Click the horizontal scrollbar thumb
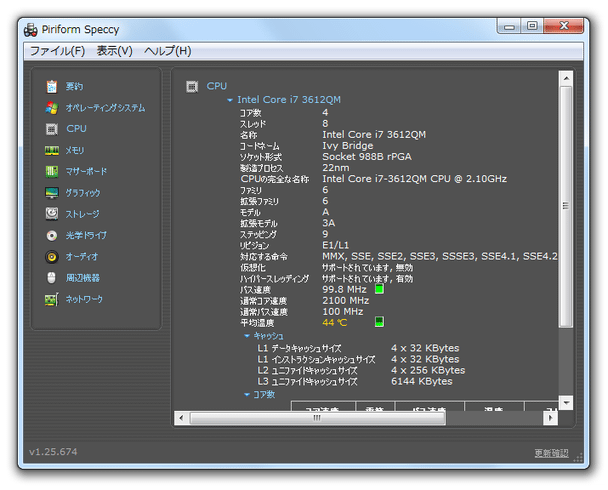Screen dimensions: 608x490 click(x=318, y=418)
